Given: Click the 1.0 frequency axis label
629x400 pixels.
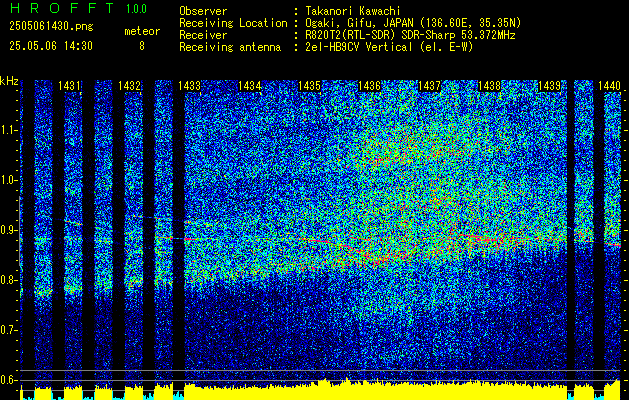Looking at the screenshot, I should (9, 180).
